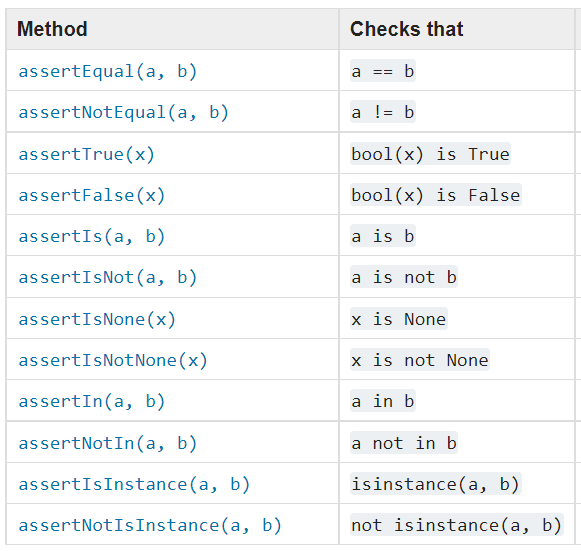
Task: Click the 'not isinstance(a, b)' code snippet
Action: point(456,525)
